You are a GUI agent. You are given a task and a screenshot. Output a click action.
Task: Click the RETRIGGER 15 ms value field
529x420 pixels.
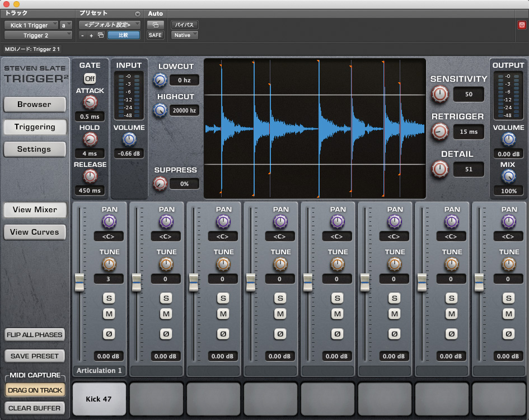tap(469, 132)
